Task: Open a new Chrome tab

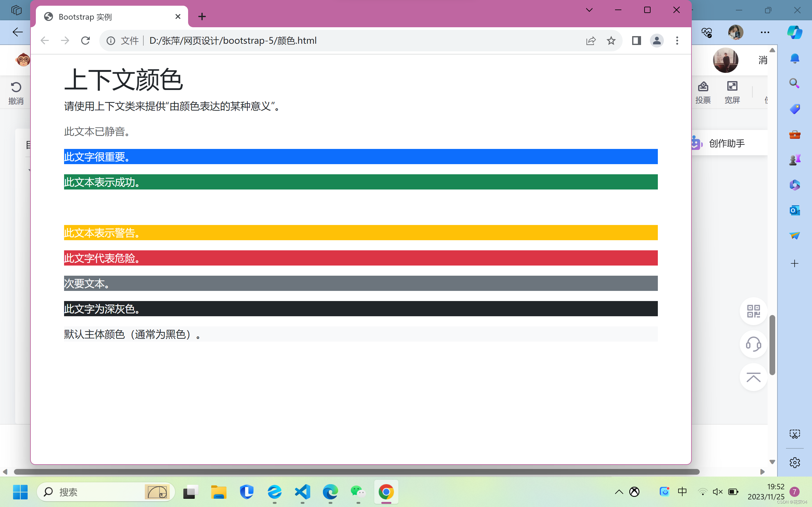Action: 202,16
